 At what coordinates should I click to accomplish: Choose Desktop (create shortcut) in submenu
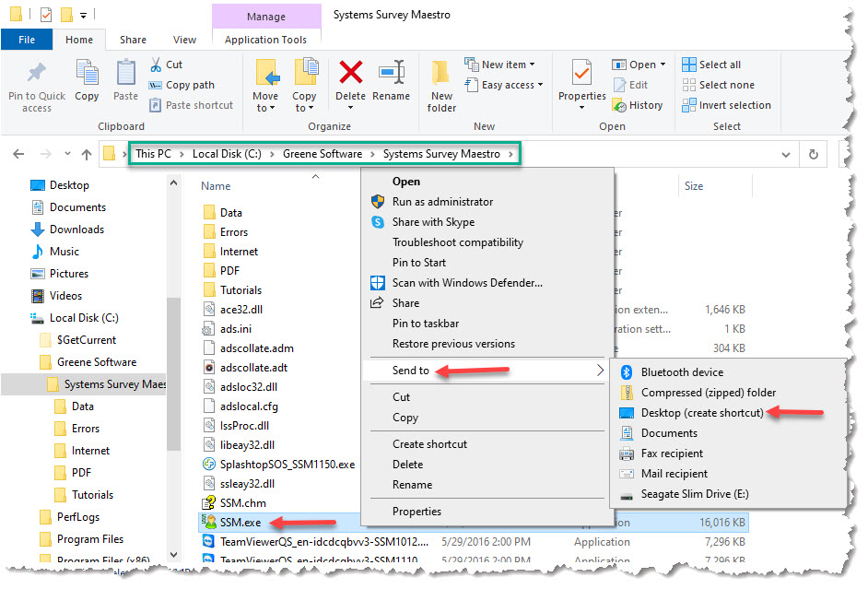(x=701, y=413)
